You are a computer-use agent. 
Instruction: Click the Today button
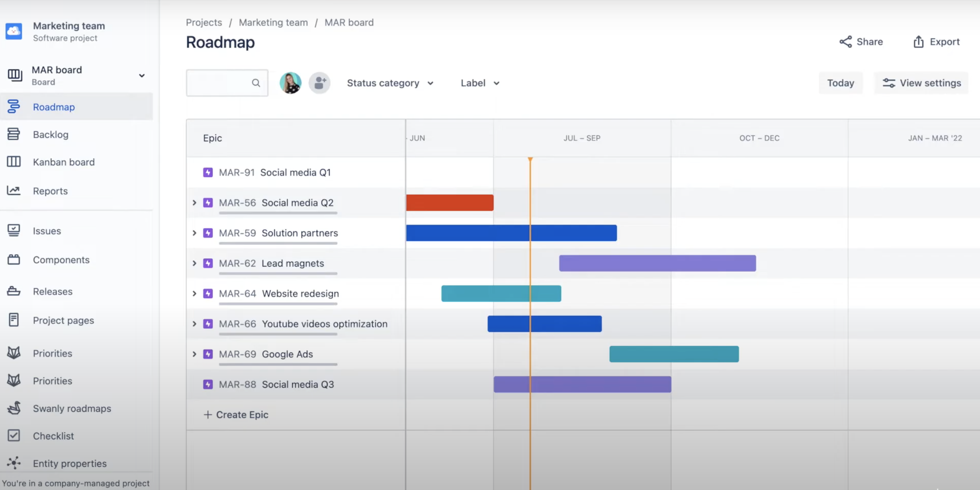tap(841, 83)
